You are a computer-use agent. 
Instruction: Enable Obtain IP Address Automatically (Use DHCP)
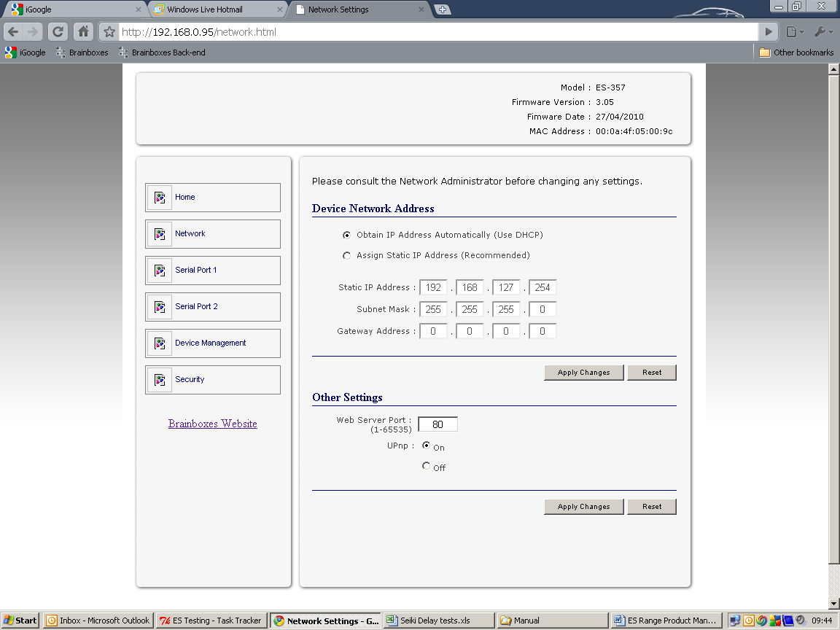pyautogui.click(x=346, y=235)
